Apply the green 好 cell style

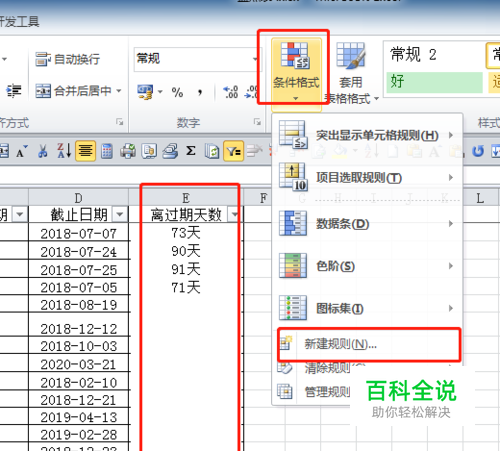[434, 82]
